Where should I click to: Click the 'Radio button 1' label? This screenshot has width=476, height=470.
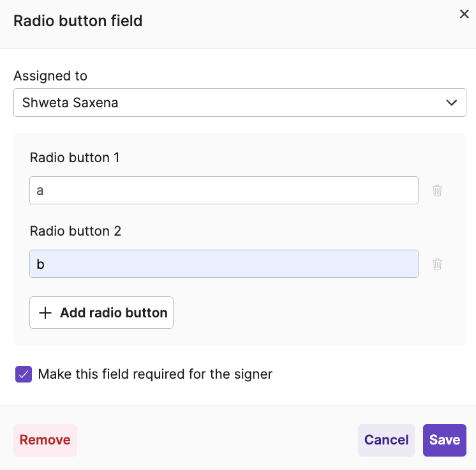pos(75,158)
